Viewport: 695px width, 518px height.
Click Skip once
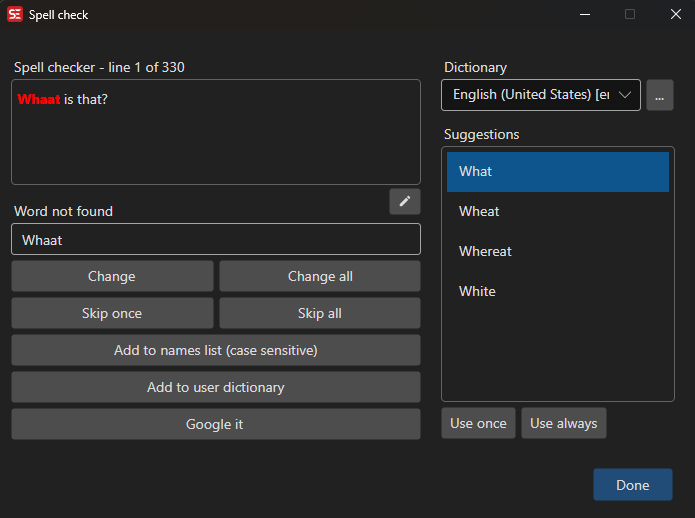pos(112,313)
